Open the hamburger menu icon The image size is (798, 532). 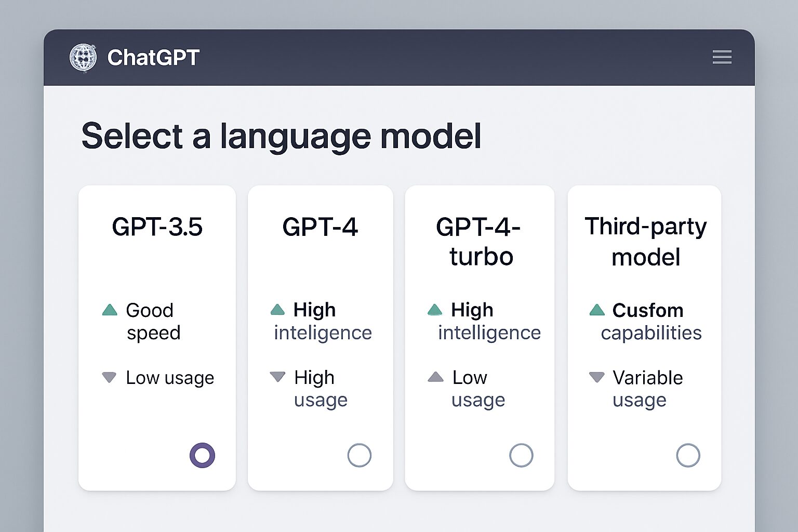click(722, 57)
